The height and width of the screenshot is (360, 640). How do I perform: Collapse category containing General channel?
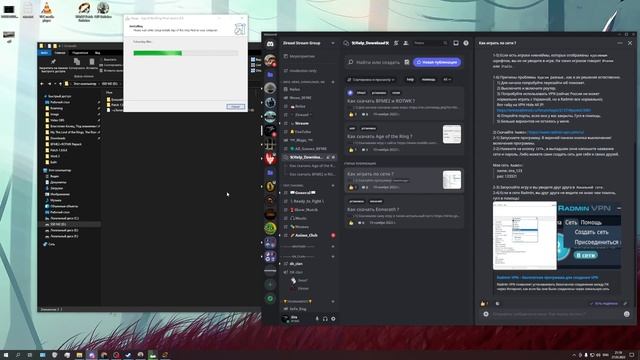(x=297, y=185)
